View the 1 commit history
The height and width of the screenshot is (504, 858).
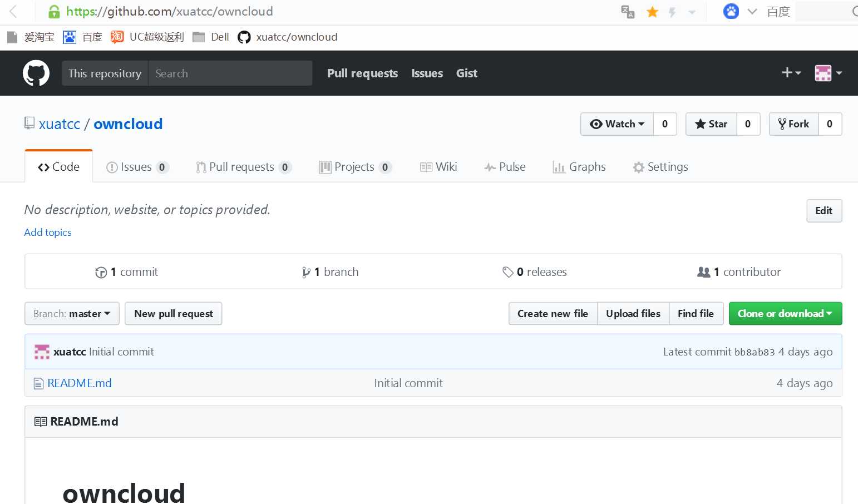point(126,272)
